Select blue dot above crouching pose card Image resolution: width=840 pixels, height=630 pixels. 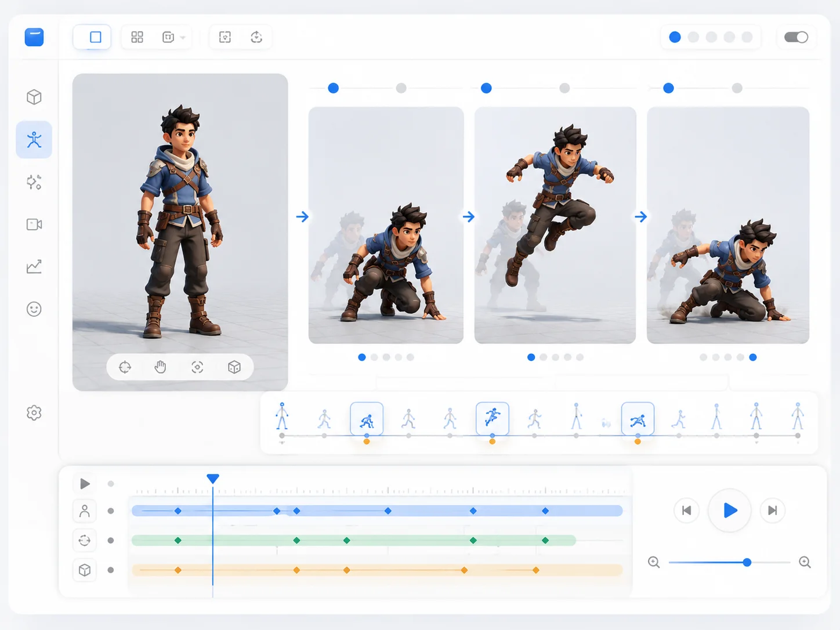pyautogui.click(x=333, y=88)
